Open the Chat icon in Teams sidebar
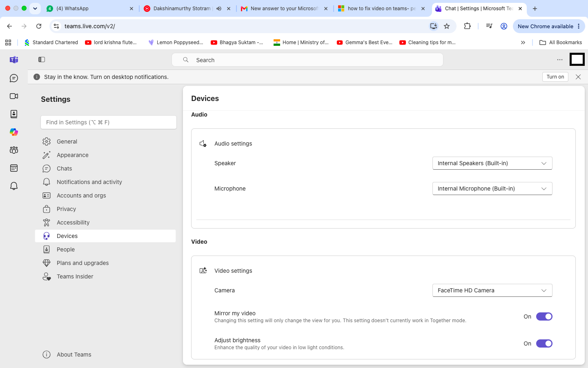588x368 pixels. (x=14, y=78)
